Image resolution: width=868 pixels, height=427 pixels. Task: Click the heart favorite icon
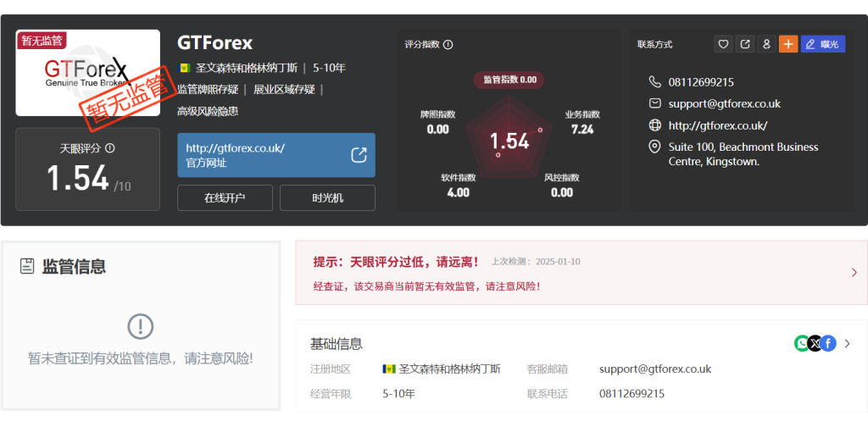click(723, 44)
